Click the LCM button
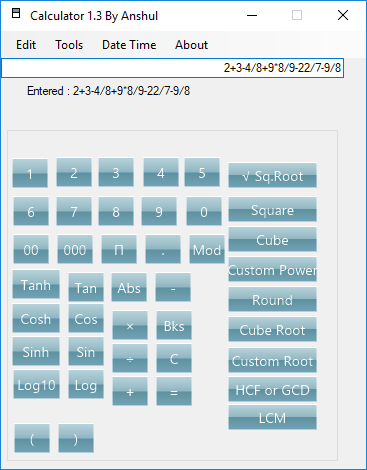 (x=272, y=417)
